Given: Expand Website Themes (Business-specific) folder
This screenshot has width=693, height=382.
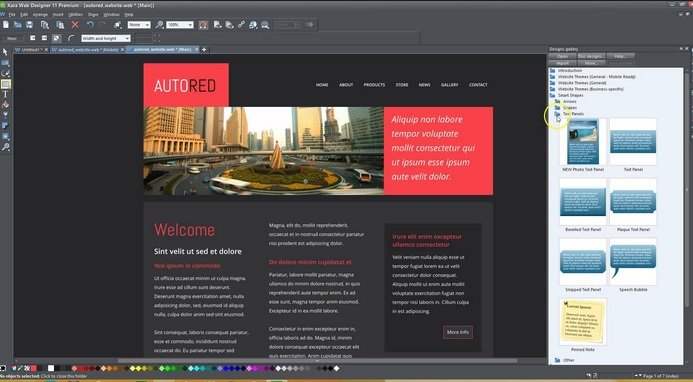Looking at the screenshot, I should [x=552, y=89].
